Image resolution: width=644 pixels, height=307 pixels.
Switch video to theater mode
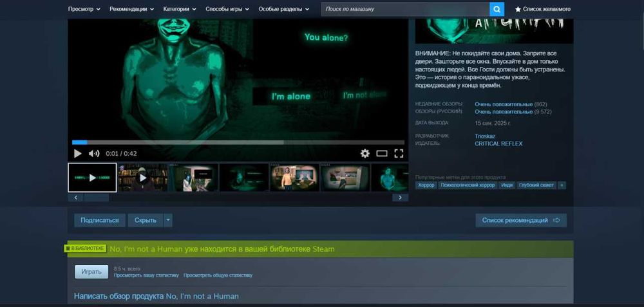pyautogui.click(x=382, y=153)
